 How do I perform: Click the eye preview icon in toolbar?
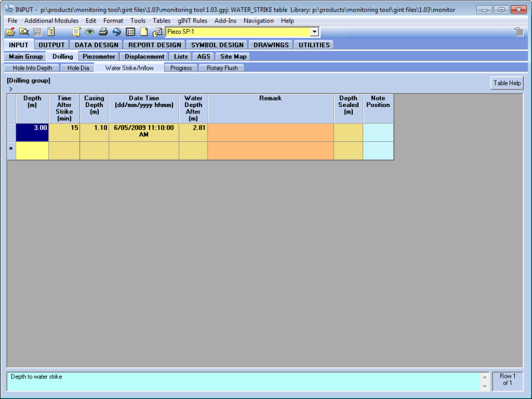click(x=90, y=32)
